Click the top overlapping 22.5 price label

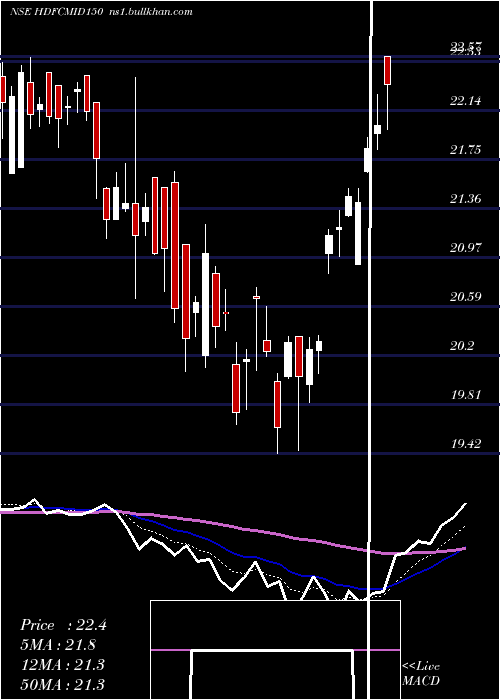click(466, 47)
